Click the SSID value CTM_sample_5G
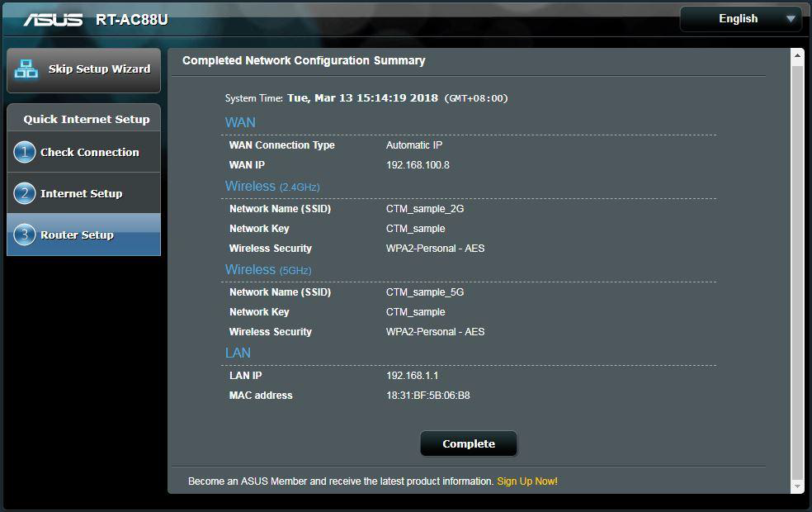Image resolution: width=812 pixels, height=512 pixels. coord(425,292)
